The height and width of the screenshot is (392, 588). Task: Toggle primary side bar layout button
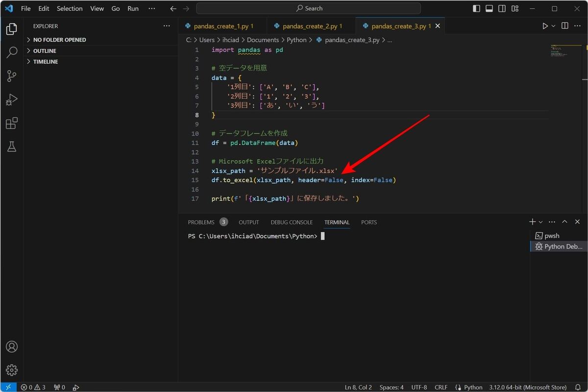[x=476, y=8]
